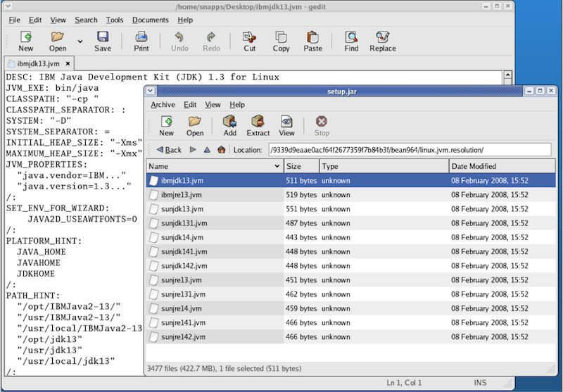Open gedit View menu

pyautogui.click(x=58, y=20)
